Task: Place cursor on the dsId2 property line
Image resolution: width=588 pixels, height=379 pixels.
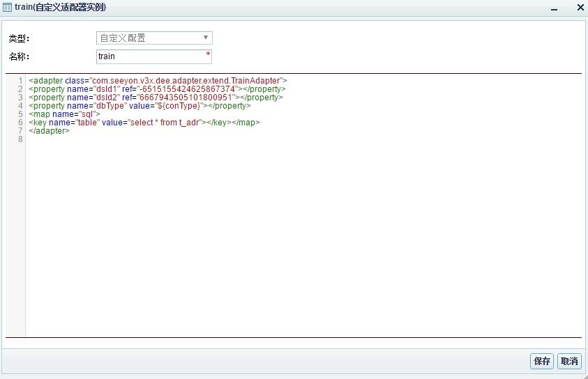Action: coord(156,98)
